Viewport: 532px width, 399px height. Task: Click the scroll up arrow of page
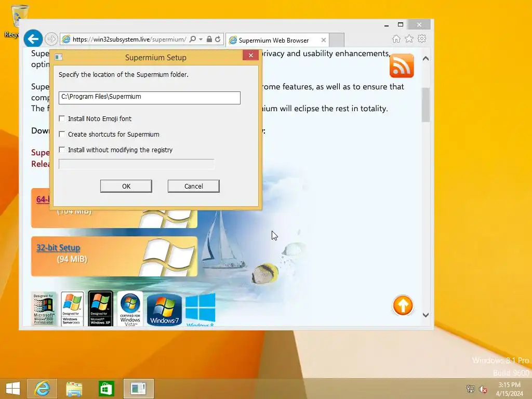pos(426,59)
